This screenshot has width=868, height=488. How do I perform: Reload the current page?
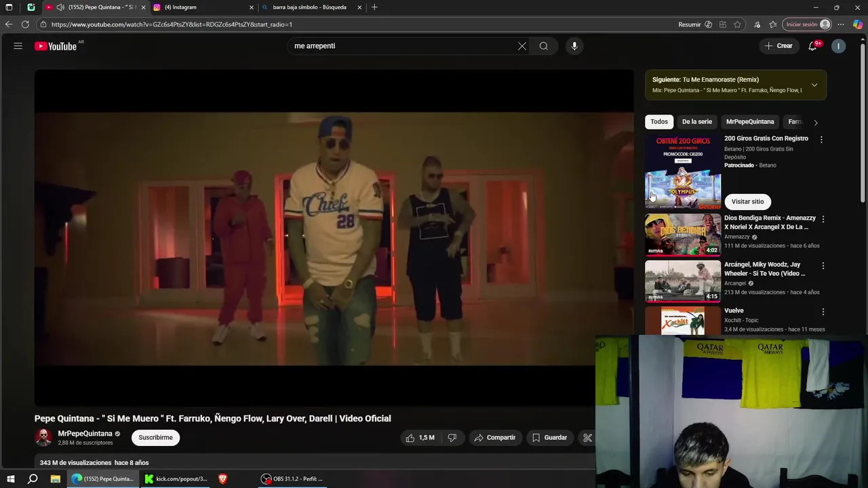pos(25,24)
